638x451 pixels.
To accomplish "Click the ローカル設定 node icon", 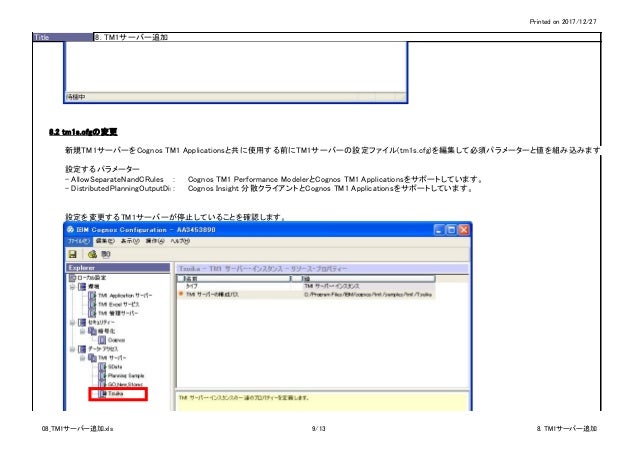I will pyautogui.click(x=72, y=278).
